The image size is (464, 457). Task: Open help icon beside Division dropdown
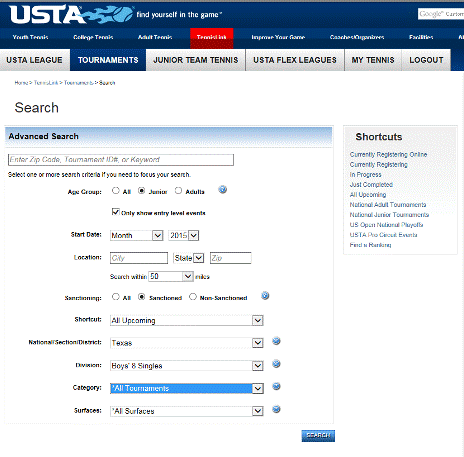276,364
